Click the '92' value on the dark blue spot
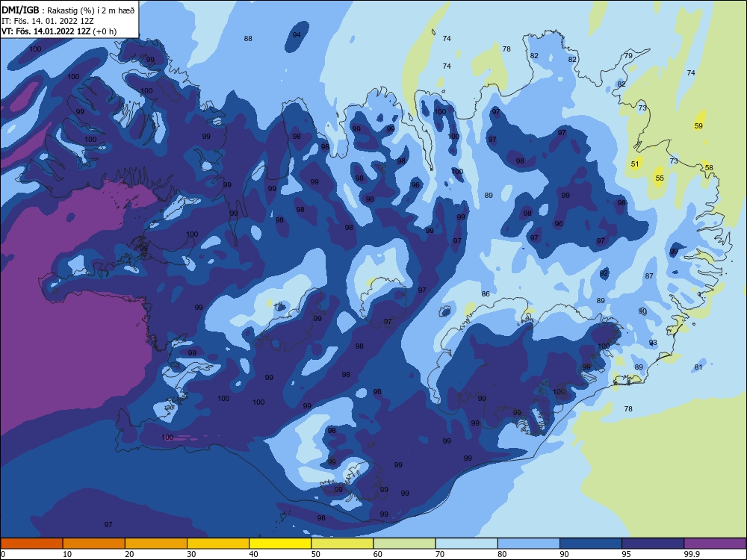The image size is (747, 560). [x=604, y=273]
